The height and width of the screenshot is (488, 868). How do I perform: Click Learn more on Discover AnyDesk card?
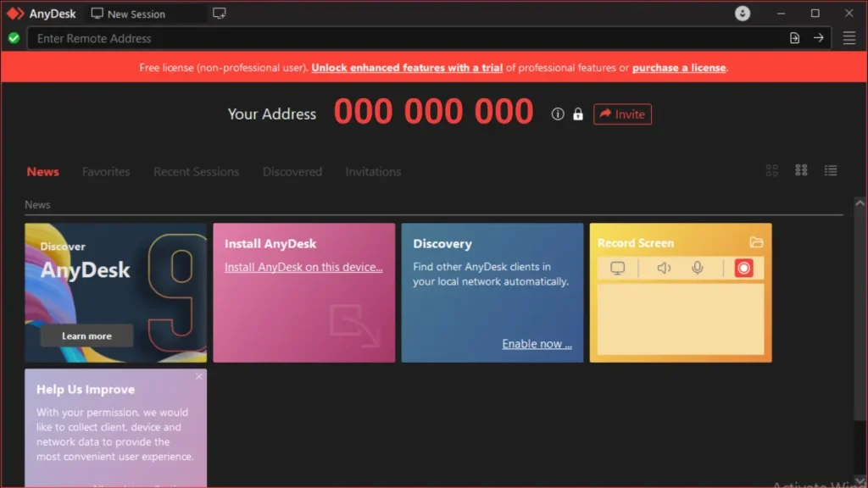86,335
